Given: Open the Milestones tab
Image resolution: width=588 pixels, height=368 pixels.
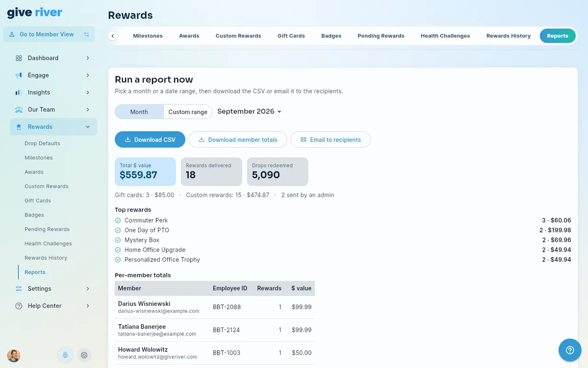Looking at the screenshot, I should pos(148,36).
